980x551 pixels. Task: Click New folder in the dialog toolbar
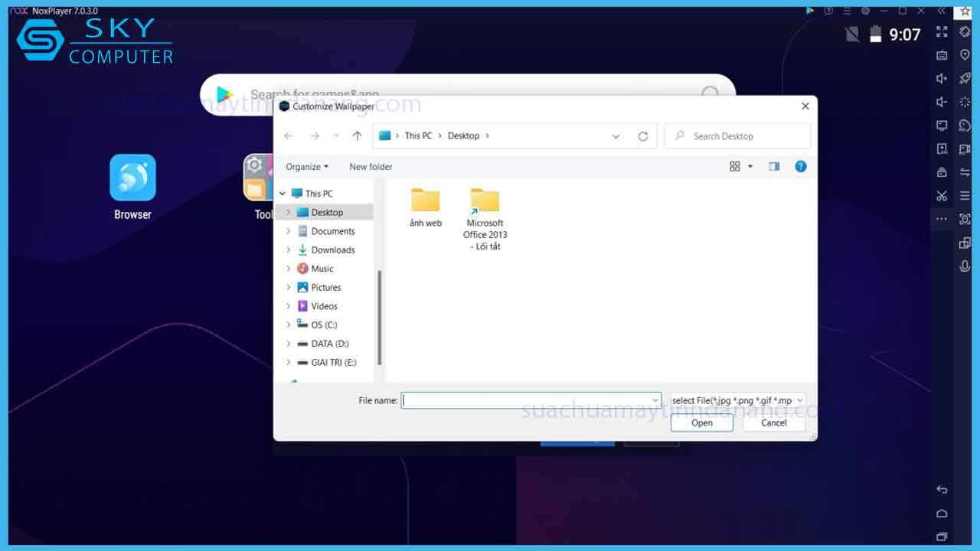(x=371, y=167)
